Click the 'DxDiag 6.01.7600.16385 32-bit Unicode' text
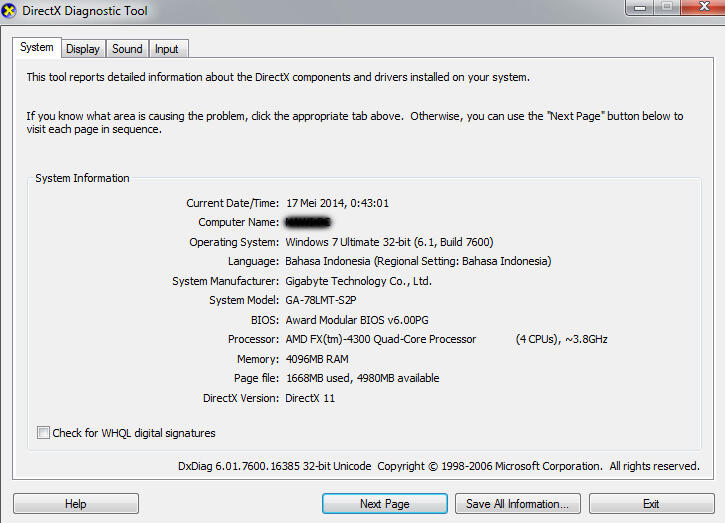The image size is (725, 523). (275, 466)
